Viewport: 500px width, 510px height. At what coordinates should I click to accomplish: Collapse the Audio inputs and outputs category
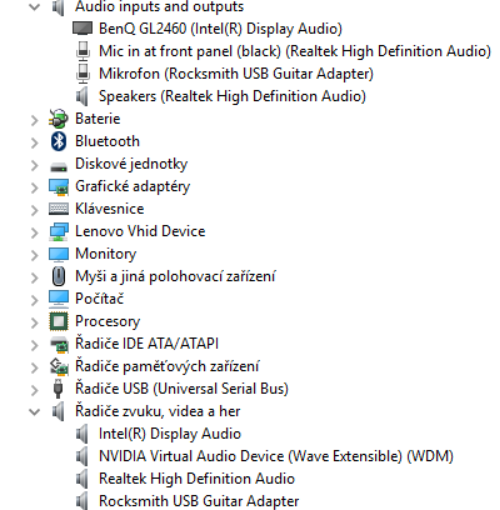pos(34,6)
